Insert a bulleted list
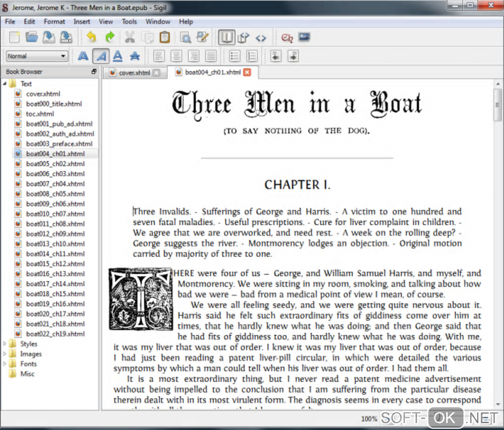 point(235,56)
